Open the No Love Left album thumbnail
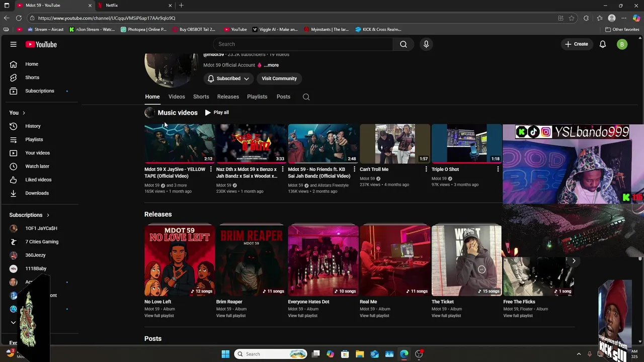The image size is (644, 362). click(180, 260)
